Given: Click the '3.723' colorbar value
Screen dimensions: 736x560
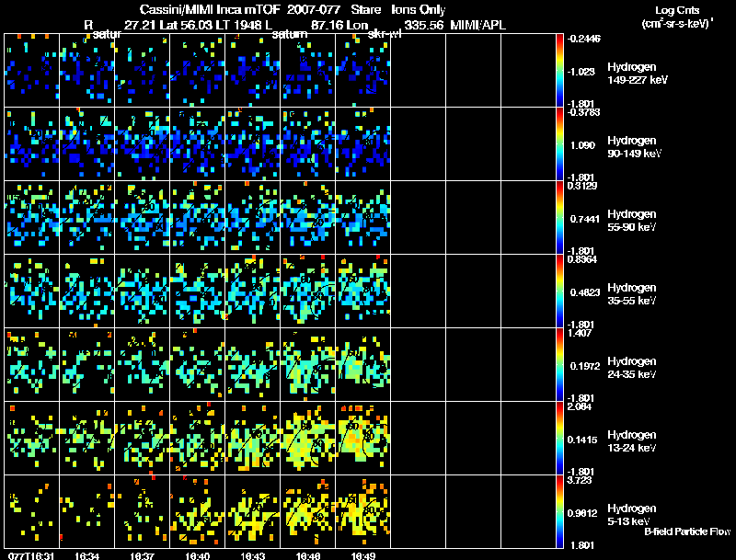Looking at the screenshot, I should coord(580,481).
